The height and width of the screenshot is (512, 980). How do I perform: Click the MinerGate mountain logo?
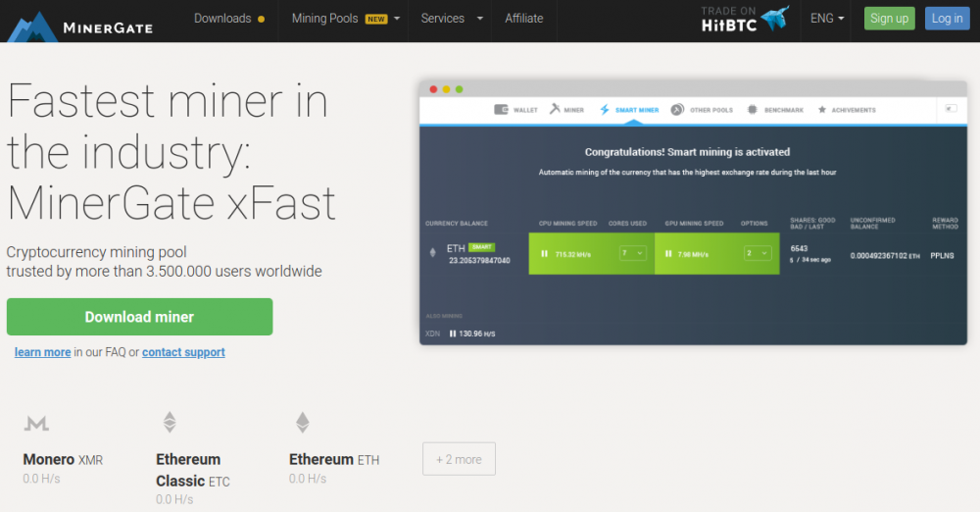(31, 26)
